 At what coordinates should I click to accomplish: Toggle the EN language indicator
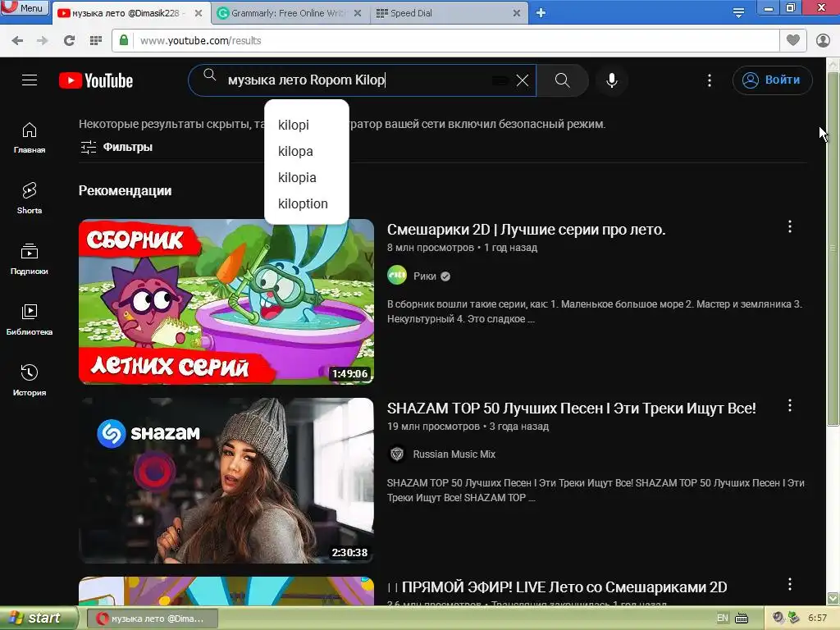[x=723, y=619]
